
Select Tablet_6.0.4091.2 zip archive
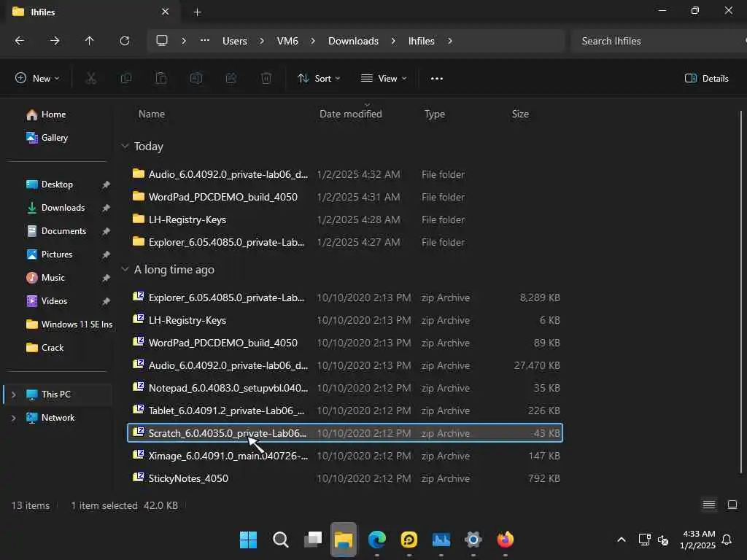click(345, 411)
